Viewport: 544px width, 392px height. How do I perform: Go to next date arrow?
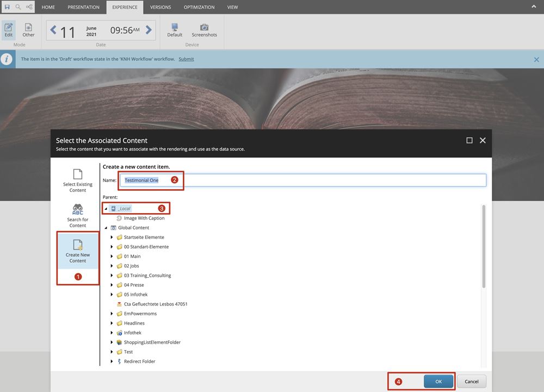coord(149,30)
